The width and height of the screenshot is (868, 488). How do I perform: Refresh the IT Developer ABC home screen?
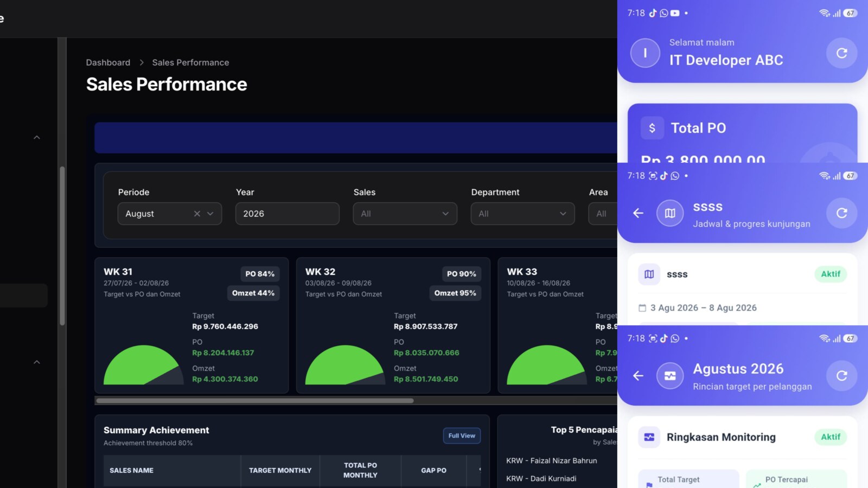click(841, 53)
